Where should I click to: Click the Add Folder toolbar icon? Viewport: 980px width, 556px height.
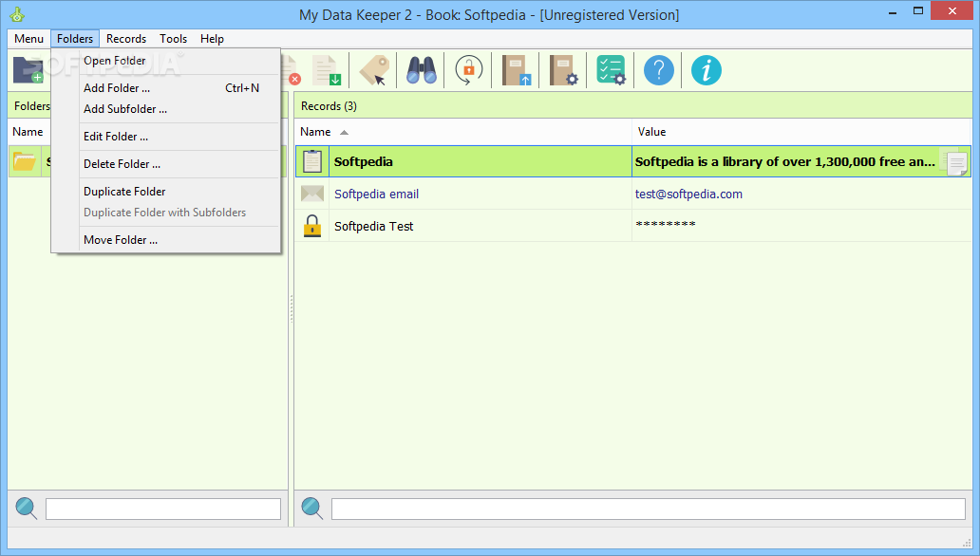[28, 70]
